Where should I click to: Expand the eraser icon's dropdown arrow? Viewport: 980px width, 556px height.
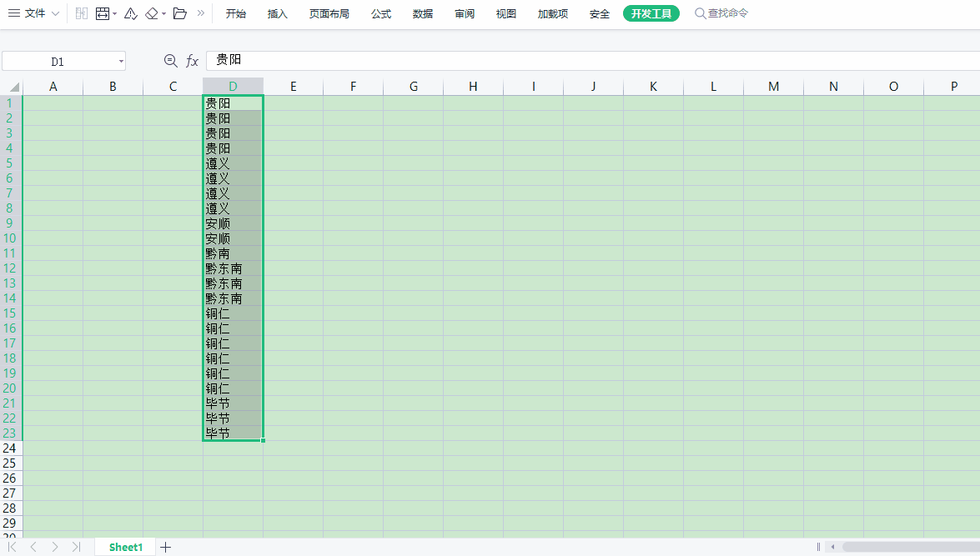[163, 13]
